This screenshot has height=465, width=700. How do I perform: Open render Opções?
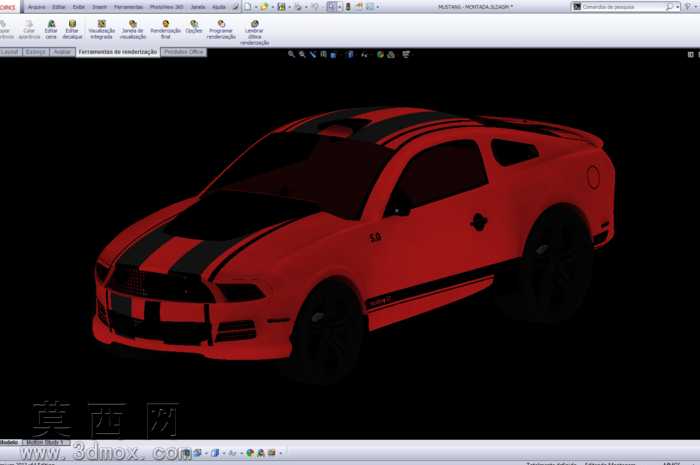click(x=194, y=27)
